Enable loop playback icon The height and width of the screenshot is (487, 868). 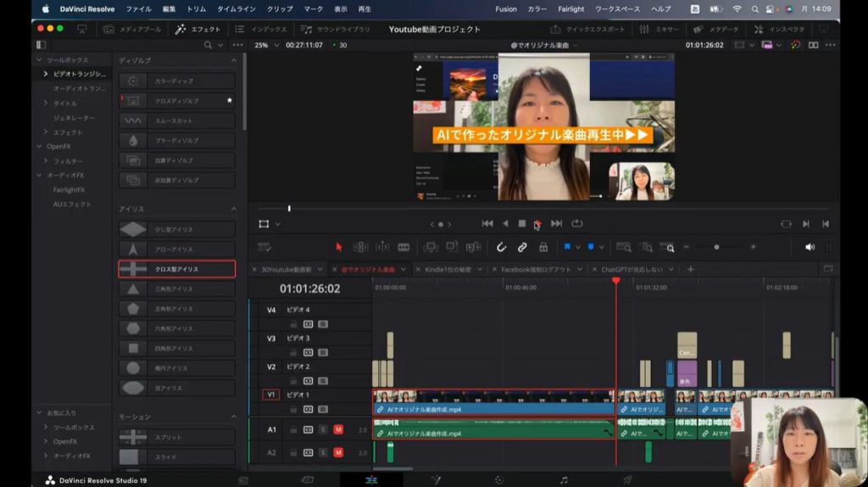tap(577, 224)
